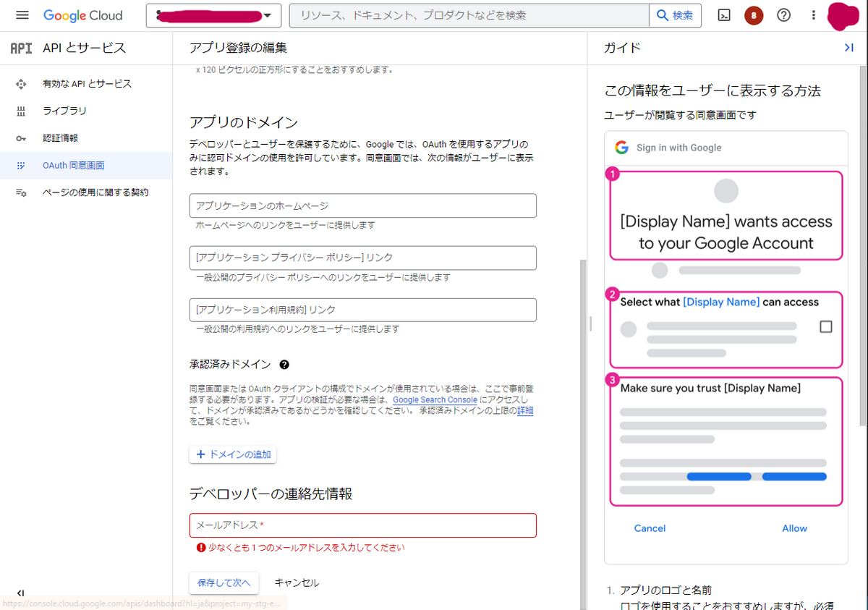This screenshot has width=868, height=610.
Task: Open the main navigation hamburger menu
Action: (x=22, y=15)
